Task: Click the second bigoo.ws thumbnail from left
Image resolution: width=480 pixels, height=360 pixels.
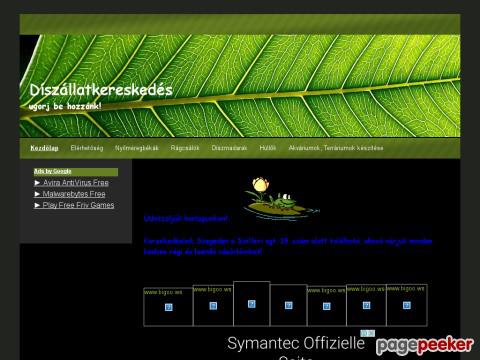Action: click(213, 305)
